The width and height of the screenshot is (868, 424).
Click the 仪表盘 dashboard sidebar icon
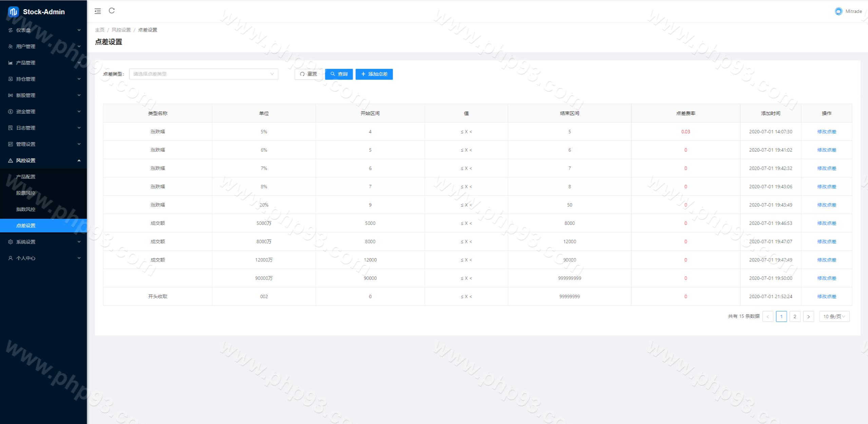click(11, 30)
